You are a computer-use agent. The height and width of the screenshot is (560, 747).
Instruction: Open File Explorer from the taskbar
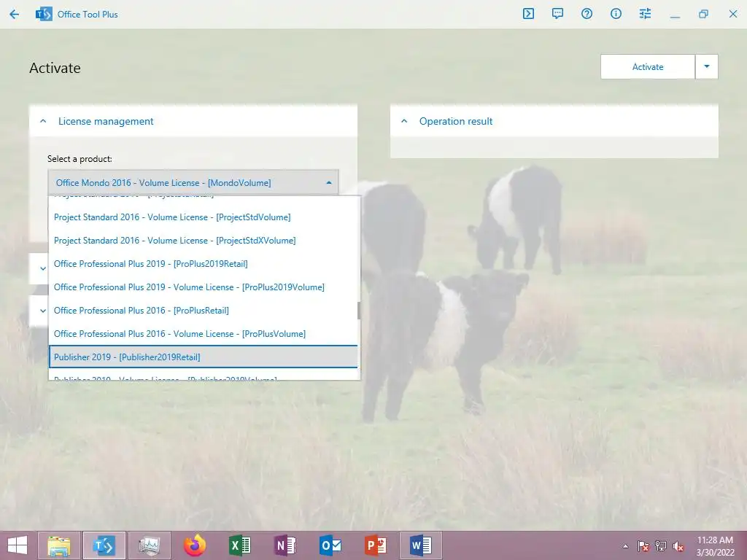coord(59,545)
